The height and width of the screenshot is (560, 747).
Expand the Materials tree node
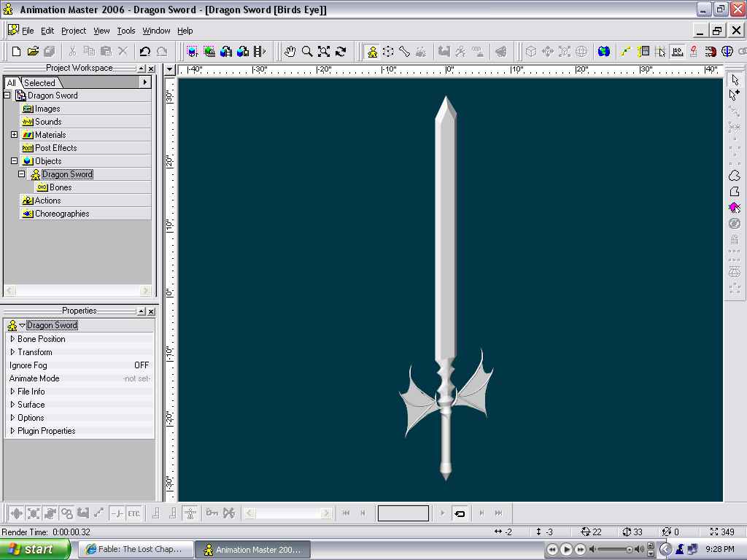[14, 135]
